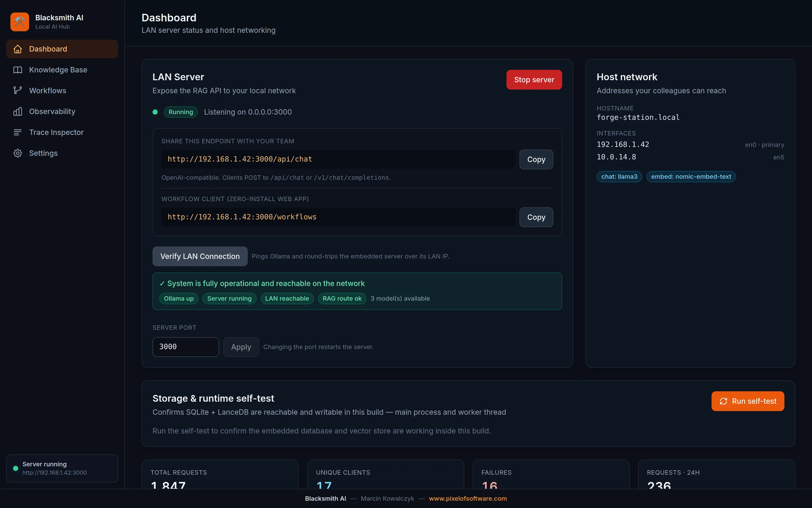
Task: Open the Knowledge Base section
Action: (62, 70)
